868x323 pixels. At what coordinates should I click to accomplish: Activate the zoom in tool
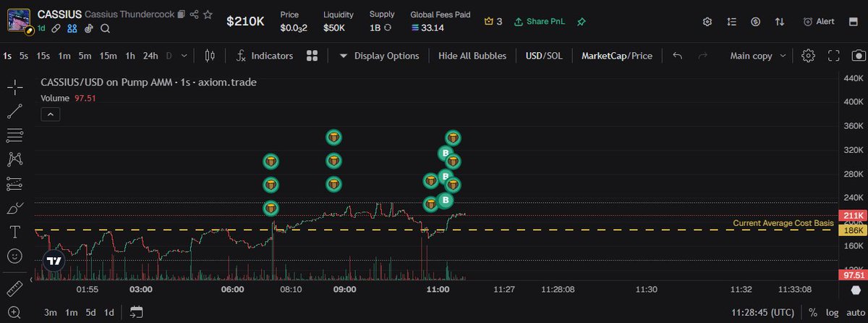point(14,312)
